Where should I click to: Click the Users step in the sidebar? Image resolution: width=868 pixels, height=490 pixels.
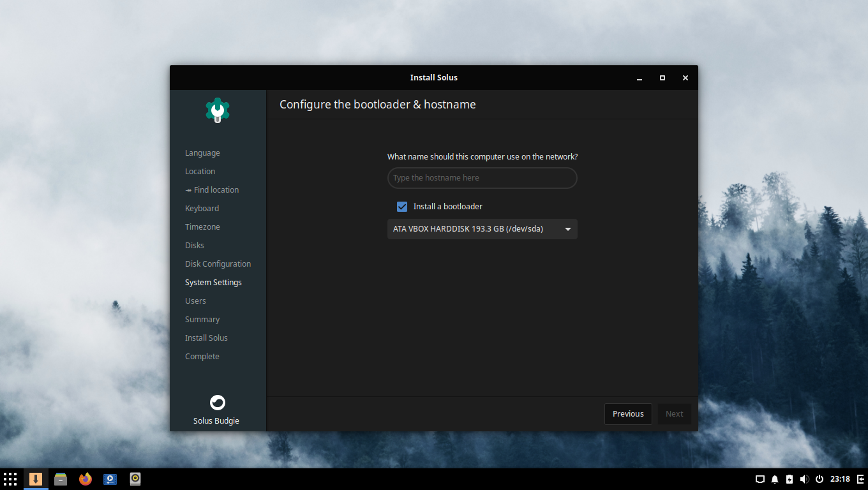[195, 301]
